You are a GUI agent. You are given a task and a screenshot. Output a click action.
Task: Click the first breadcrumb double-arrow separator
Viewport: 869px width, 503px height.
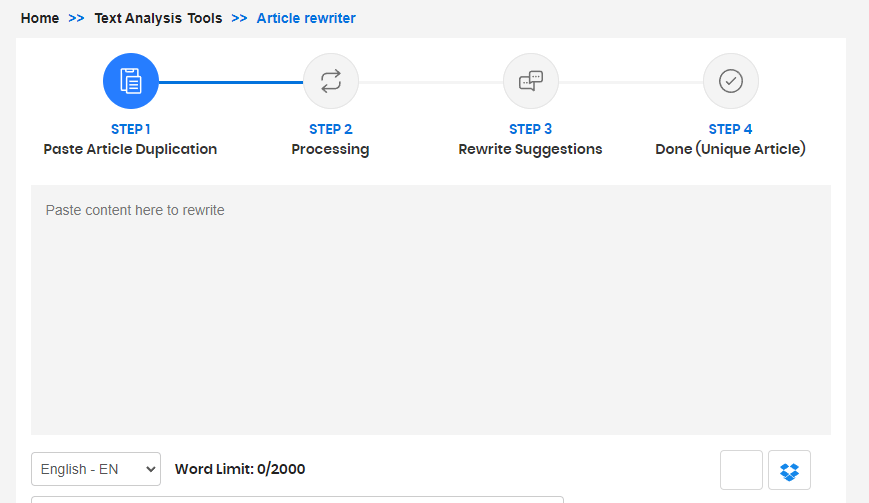point(76,18)
